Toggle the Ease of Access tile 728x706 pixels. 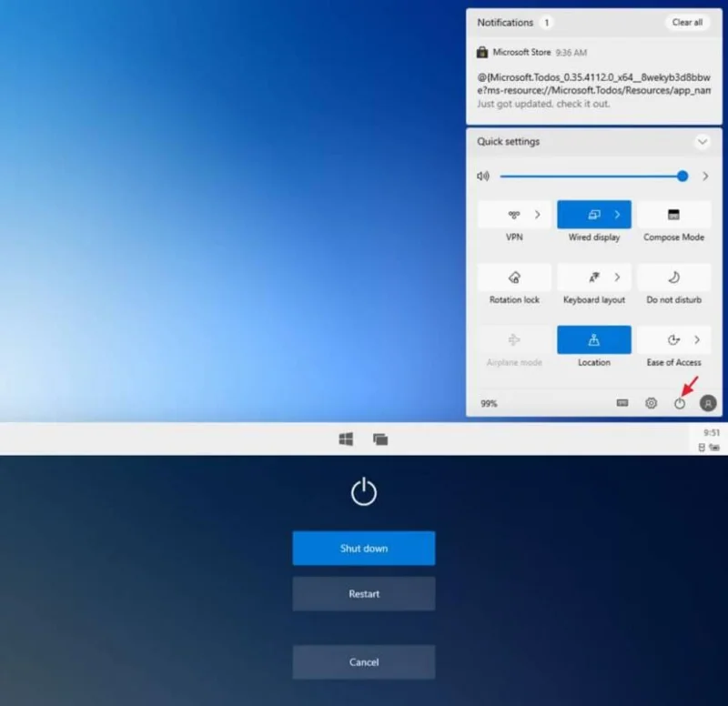673,339
